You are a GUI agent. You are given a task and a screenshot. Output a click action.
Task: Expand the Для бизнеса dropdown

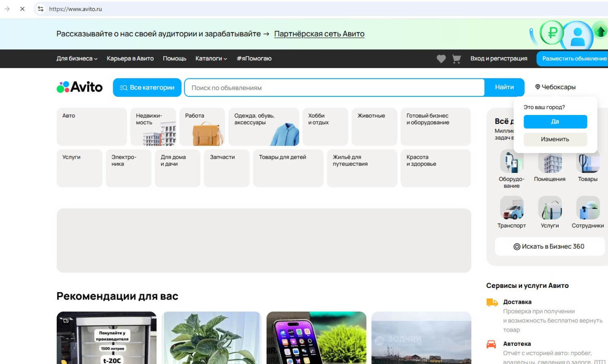(x=77, y=59)
